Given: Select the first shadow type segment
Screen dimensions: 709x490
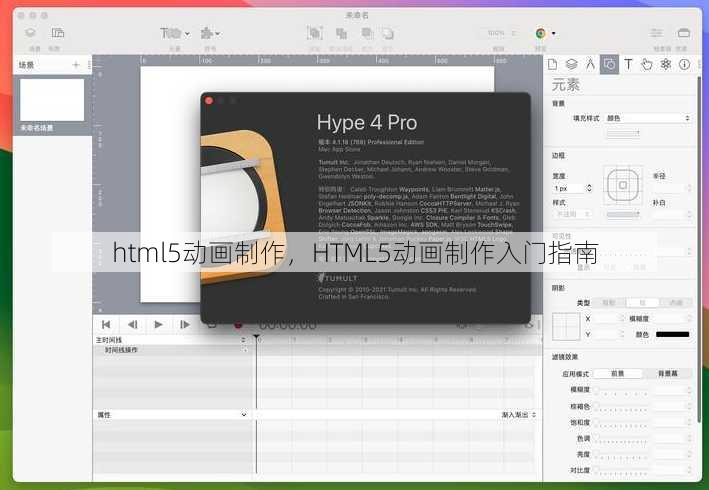Looking at the screenshot, I should 609,302.
